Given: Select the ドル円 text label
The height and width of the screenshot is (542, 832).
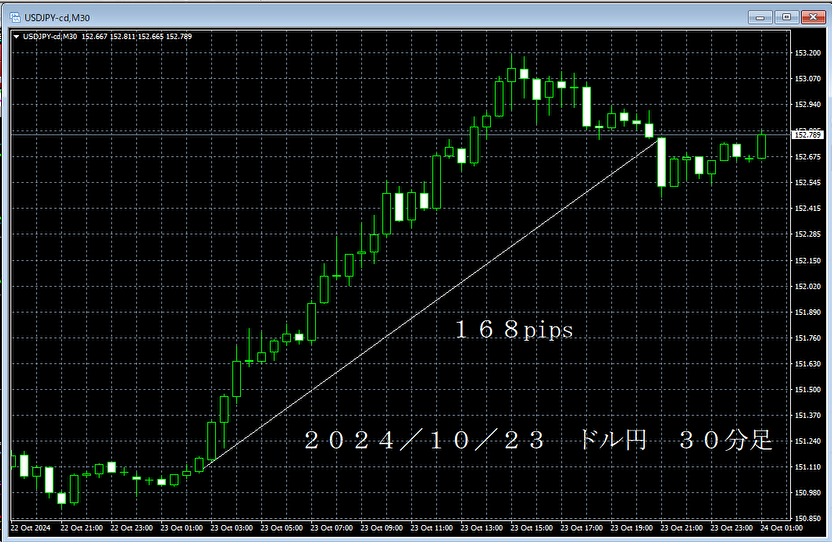Looking at the screenshot, I should tap(612, 440).
